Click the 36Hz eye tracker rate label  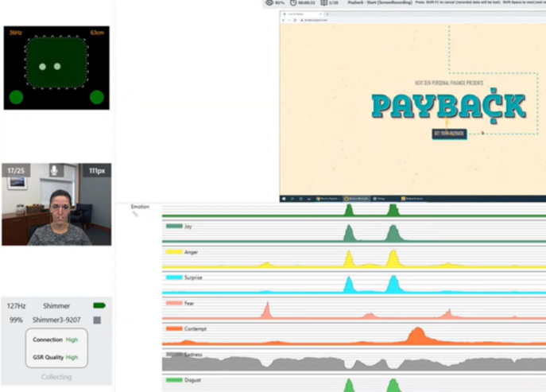16,33
